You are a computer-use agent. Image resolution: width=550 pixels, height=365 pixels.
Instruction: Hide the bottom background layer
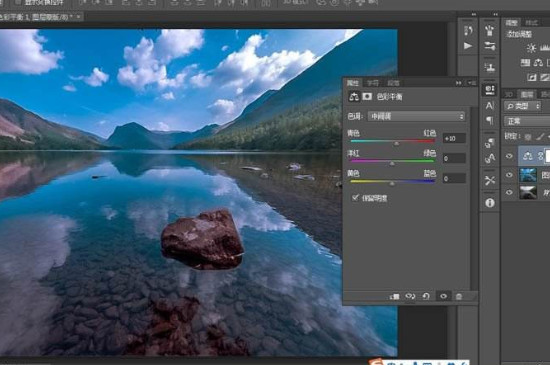click(509, 192)
